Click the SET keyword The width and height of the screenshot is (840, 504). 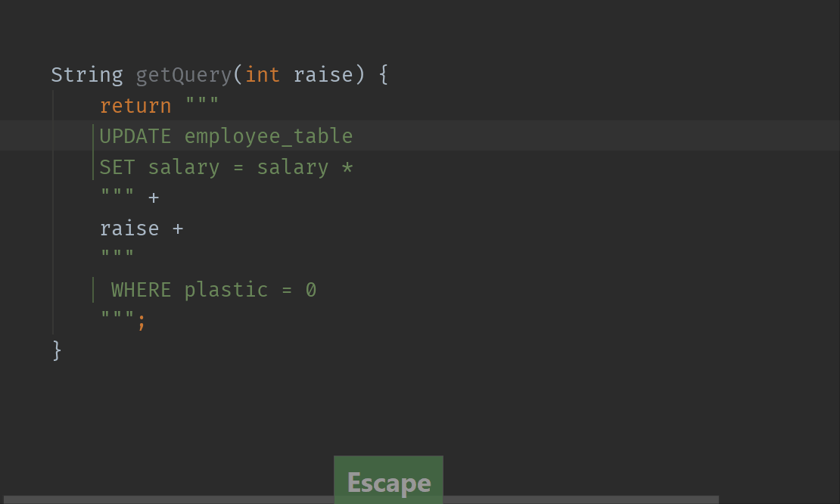coord(117,166)
